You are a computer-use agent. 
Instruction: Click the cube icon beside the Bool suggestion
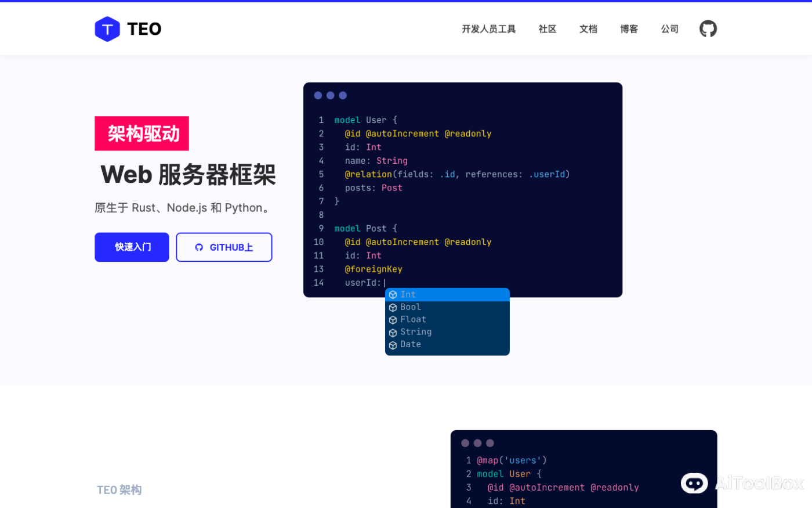tap(394, 307)
